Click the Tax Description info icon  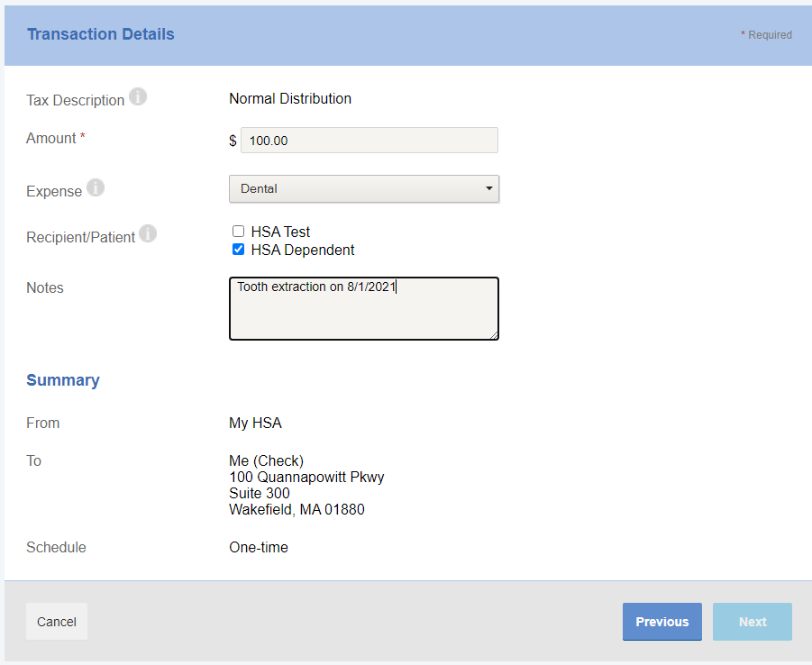(138, 96)
